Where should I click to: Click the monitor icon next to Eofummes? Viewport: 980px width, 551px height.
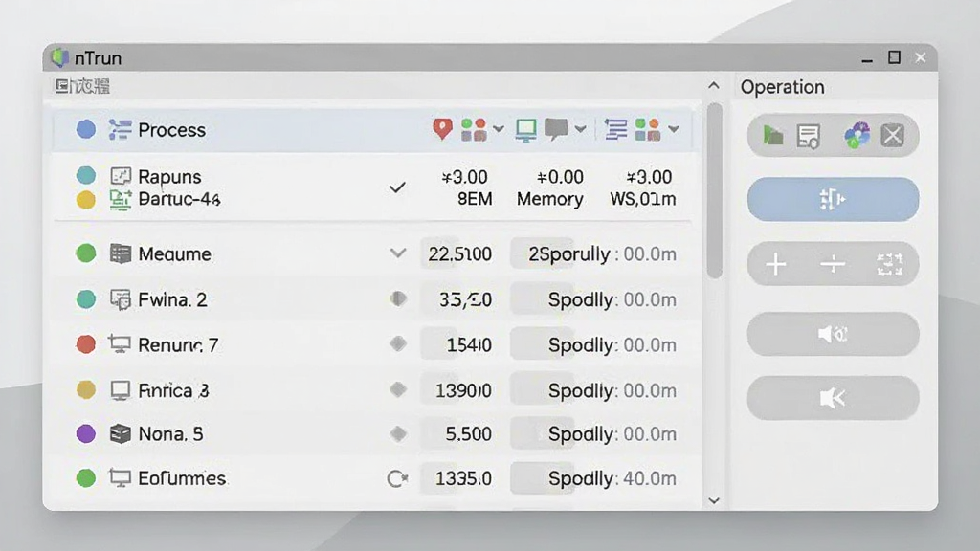click(x=120, y=478)
